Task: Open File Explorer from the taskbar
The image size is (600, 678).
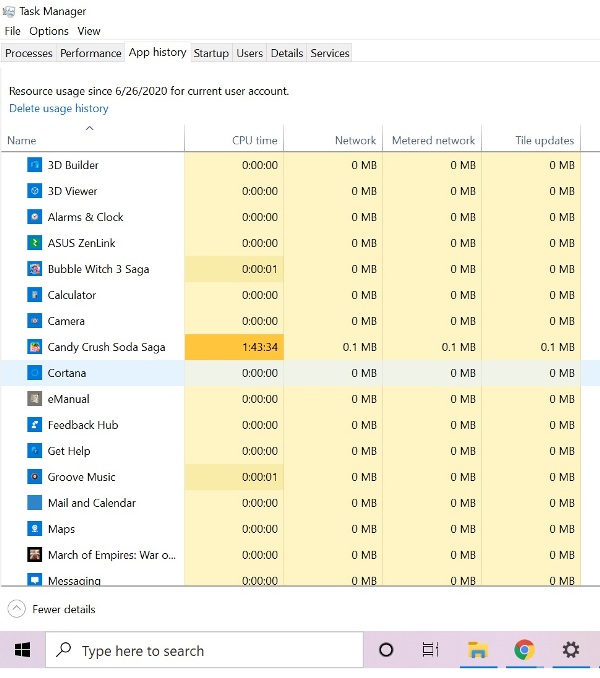Action: click(x=478, y=650)
